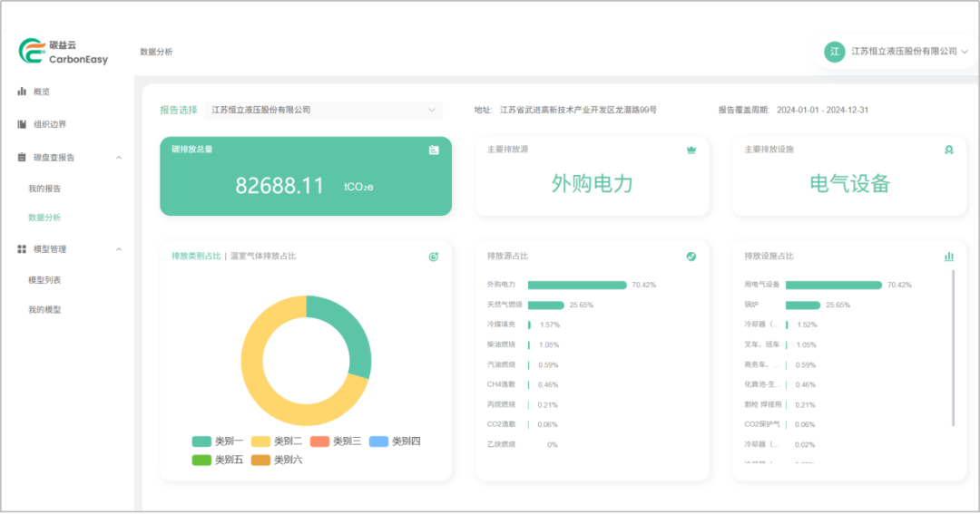Switch to 排放类别占比 tab
This screenshot has width=980, height=514.
pyautogui.click(x=196, y=256)
